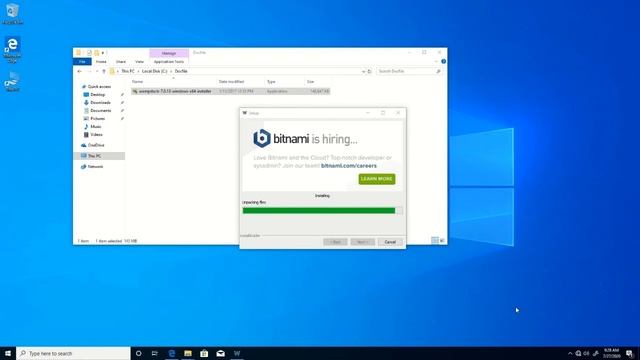This screenshot has height=360, width=640.
Task: Sort by Type column header
Action: (271, 82)
